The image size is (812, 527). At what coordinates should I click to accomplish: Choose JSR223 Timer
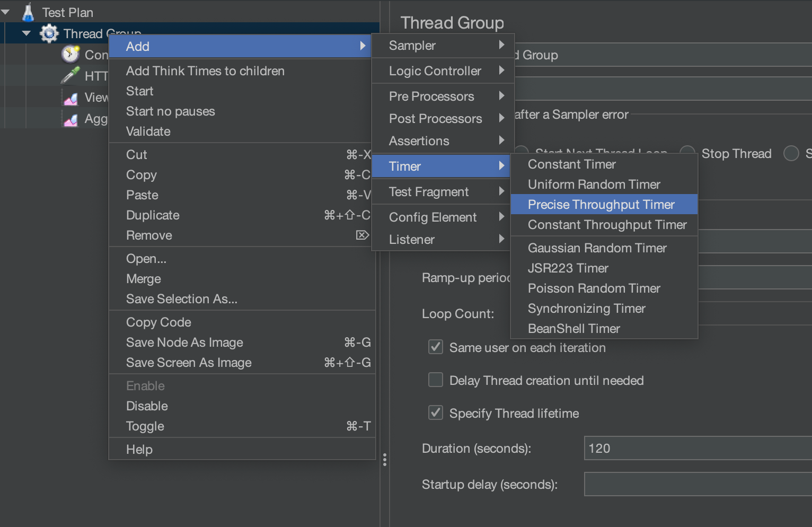(x=604, y=268)
